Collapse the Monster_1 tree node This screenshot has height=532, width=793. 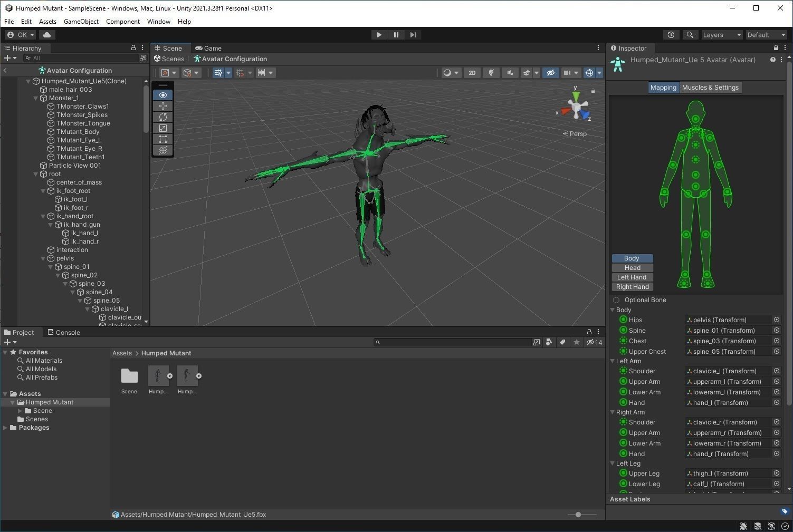36,98
